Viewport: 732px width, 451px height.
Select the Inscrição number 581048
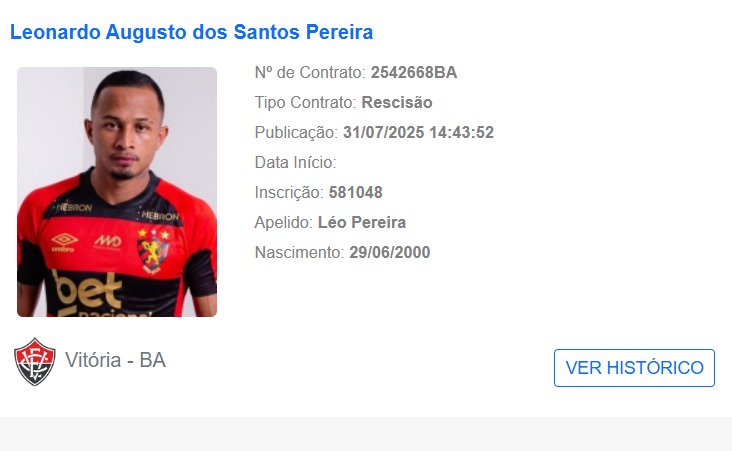point(355,192)
